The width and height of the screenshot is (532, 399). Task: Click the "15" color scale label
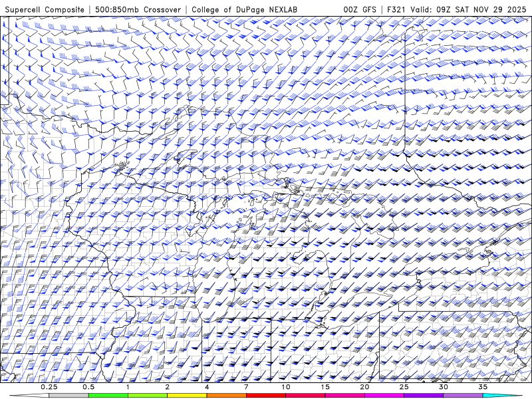click(325, 387)
